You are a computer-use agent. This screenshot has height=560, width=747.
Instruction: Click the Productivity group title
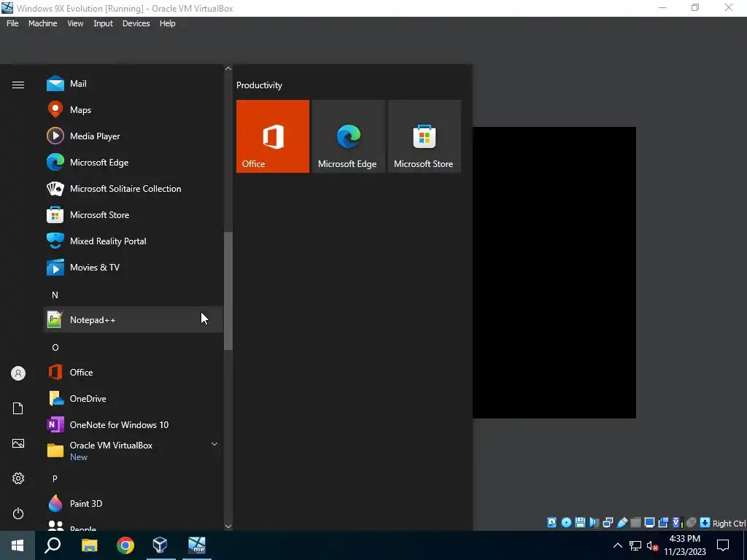259,85
